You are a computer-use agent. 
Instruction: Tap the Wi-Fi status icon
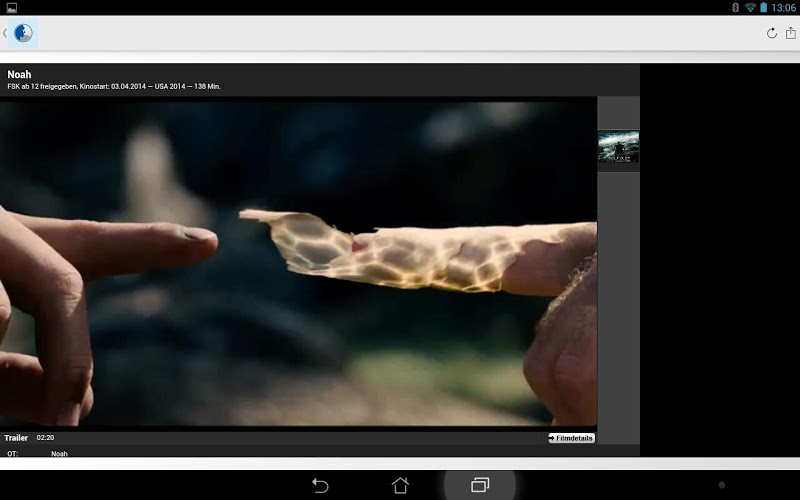point(750,8)
